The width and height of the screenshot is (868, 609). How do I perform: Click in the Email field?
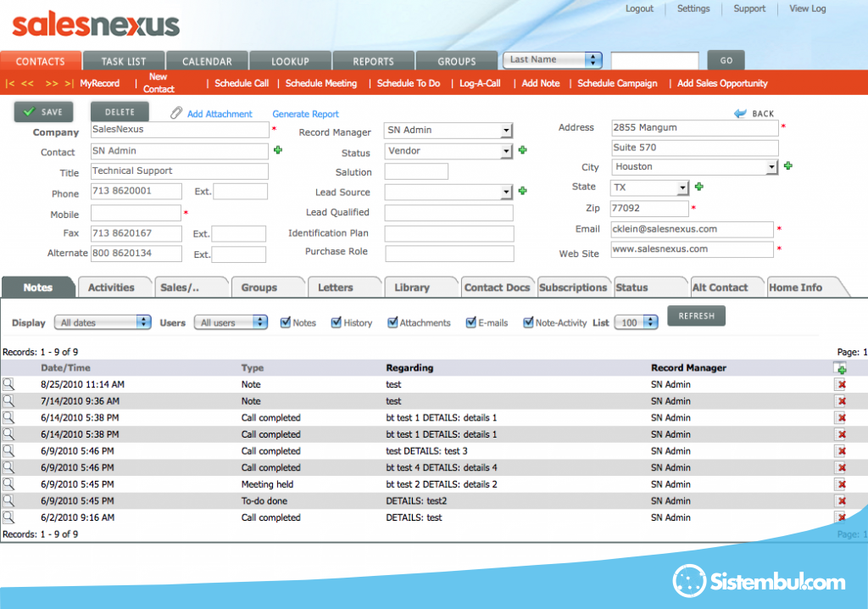coord(692,229)
